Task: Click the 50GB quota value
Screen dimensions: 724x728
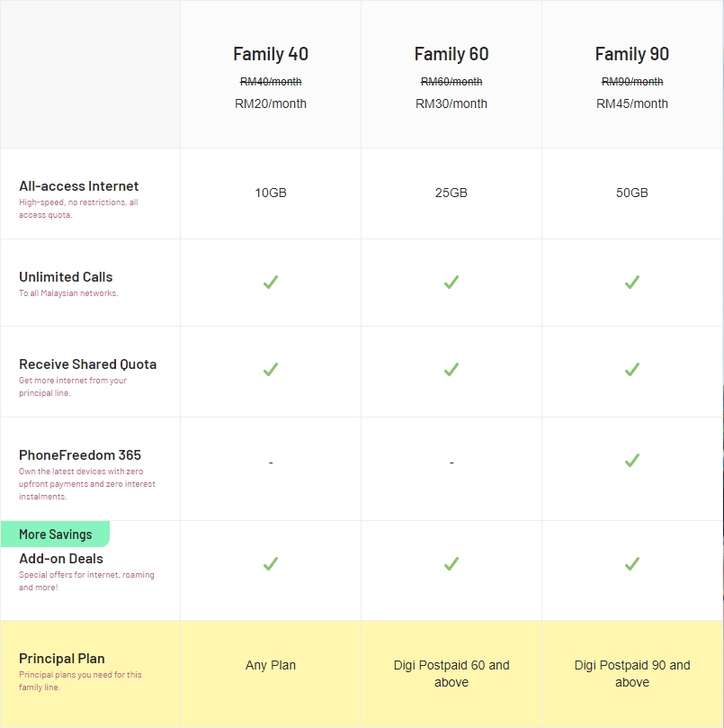Action: coord(632,193)
